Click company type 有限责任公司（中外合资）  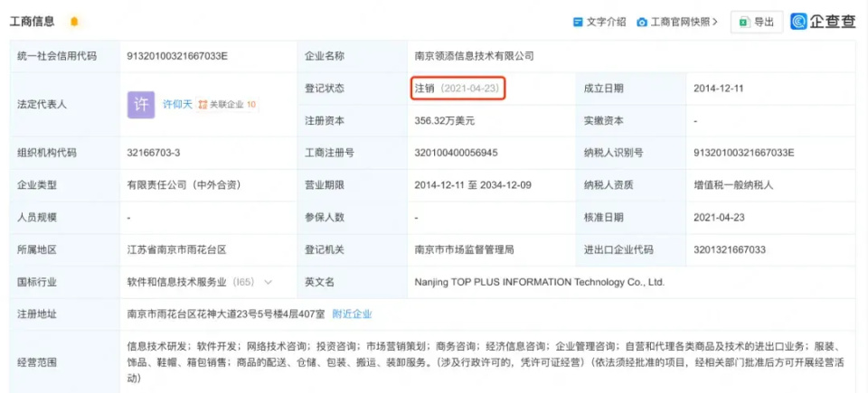(184, 185)
